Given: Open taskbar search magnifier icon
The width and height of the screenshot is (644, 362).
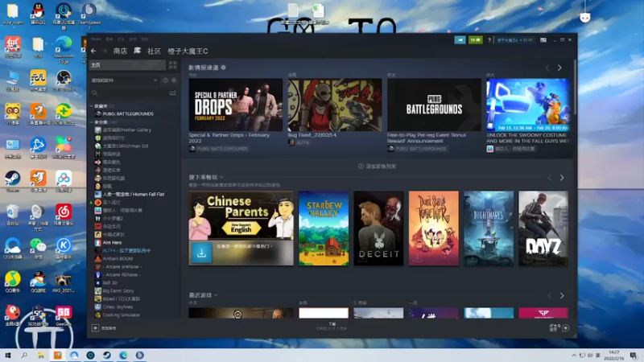Looking at the screenshot, I should point(24,355).
